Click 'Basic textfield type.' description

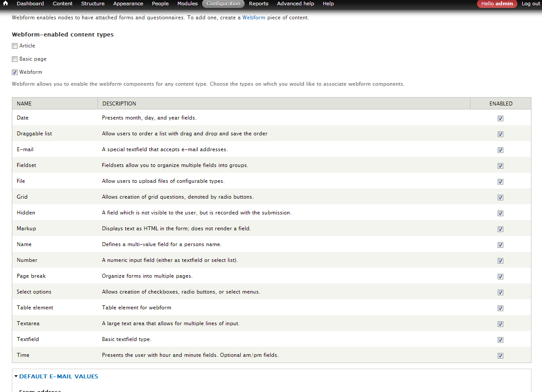point(126,339)
